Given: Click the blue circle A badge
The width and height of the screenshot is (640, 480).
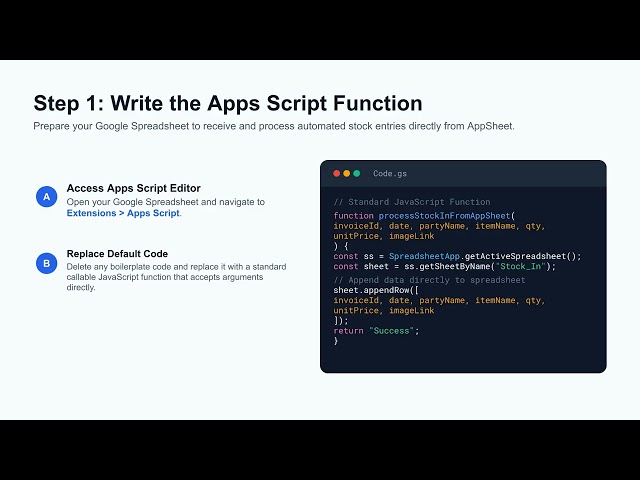Looking at the screenshot, I should [47, 197].
